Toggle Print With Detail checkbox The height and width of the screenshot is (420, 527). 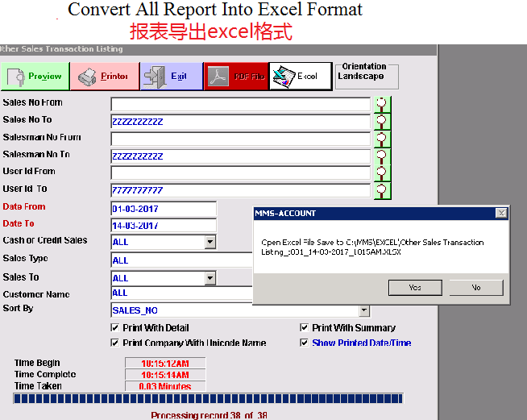click(x=114, y=328)
